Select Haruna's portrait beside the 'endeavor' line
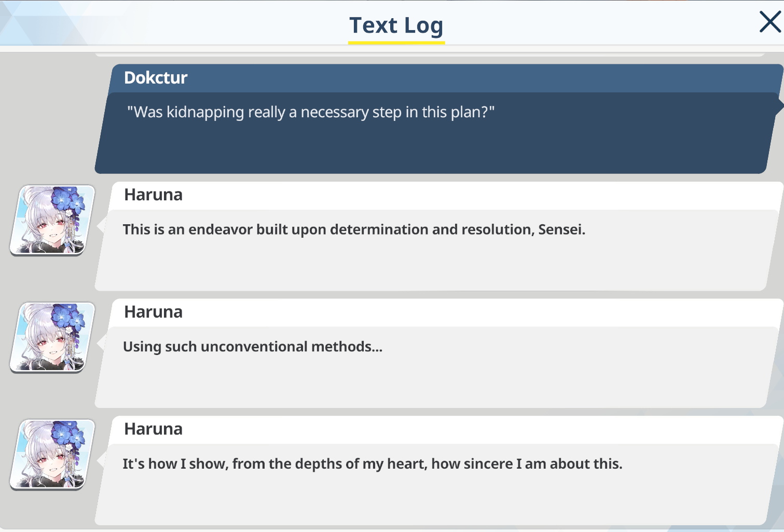Screen dimensions: 784x532 click(52, 220)
